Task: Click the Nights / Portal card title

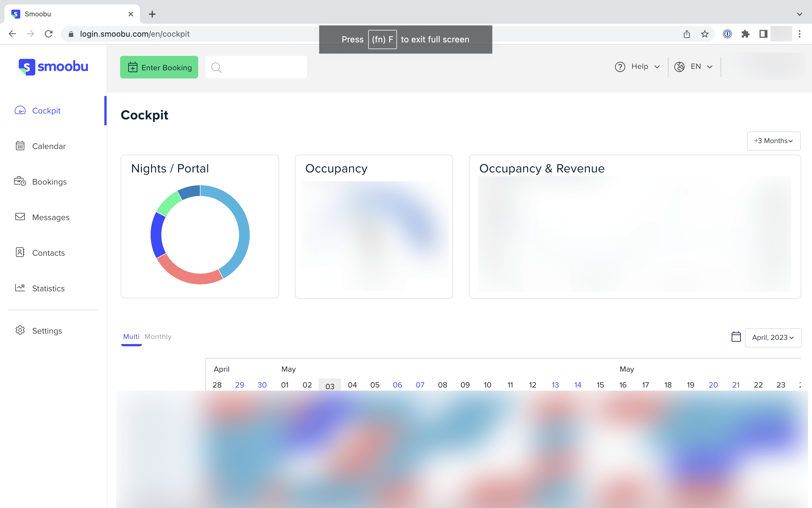Action: pyautogui.click(x=170, y=168)
